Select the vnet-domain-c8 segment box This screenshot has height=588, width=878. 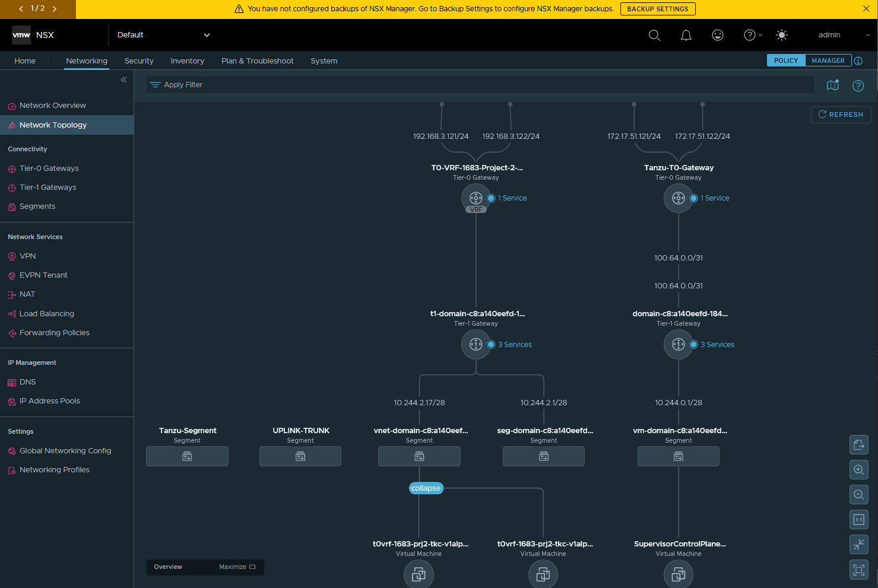[x=419, y=456]
